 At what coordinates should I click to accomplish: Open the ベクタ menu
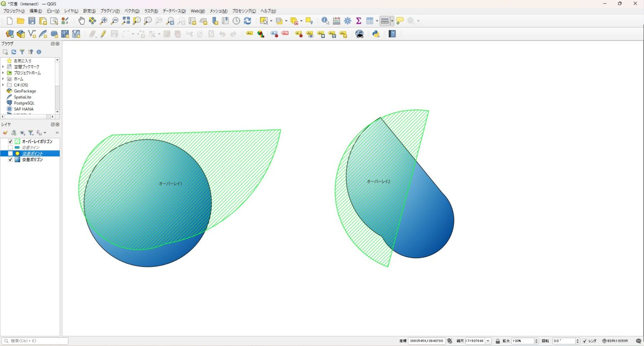pyautogui.click(x=132, y=11)
